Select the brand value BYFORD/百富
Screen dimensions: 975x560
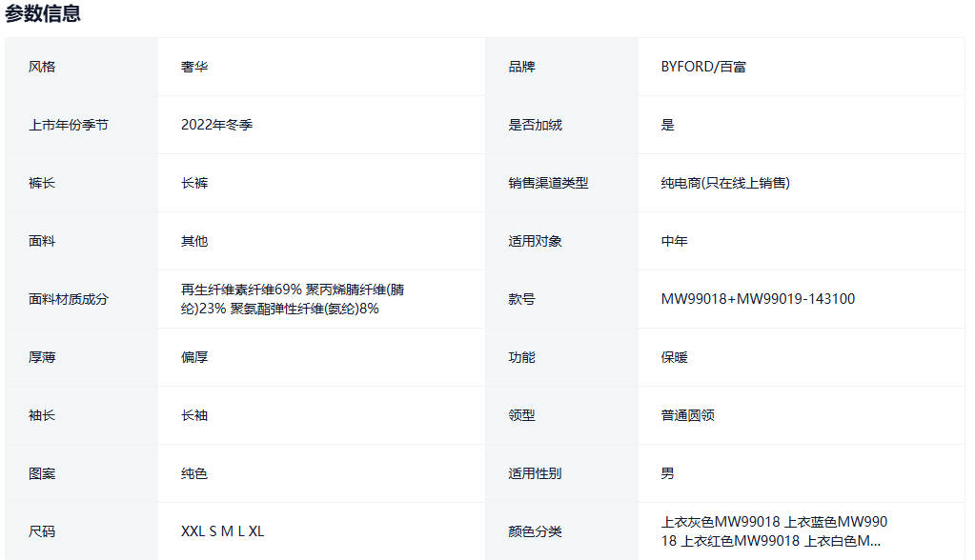point(703,67)
